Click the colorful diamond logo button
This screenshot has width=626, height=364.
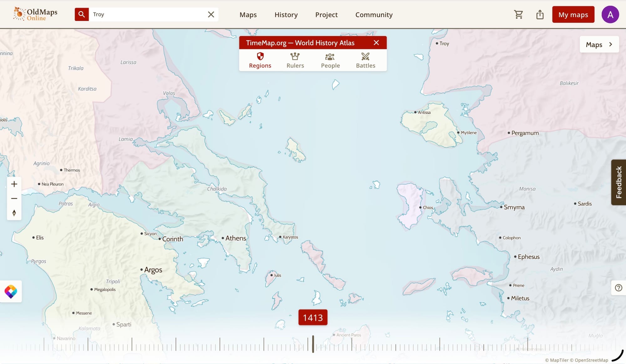pos(11,291)
